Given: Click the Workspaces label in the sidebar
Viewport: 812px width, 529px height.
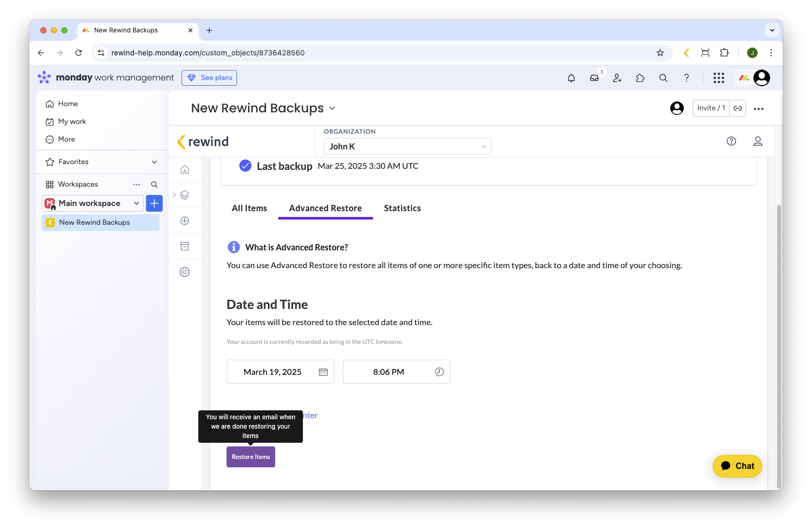Looking at the screenshot, I should click(78, 185).
